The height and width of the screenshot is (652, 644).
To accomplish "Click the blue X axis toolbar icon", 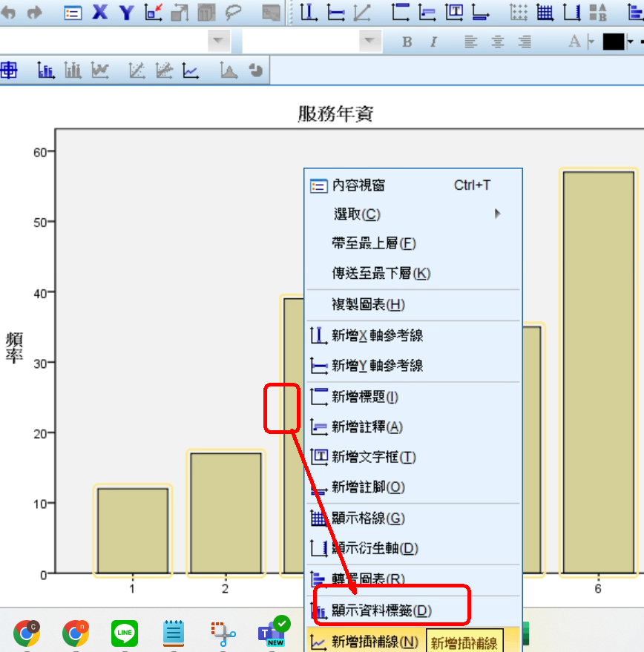I will point(100,13).
